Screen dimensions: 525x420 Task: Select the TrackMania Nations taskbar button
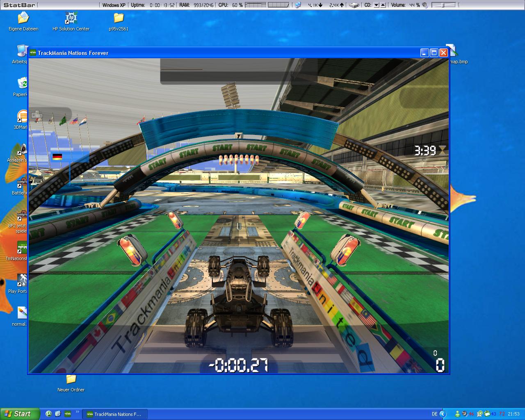(115, 414)
